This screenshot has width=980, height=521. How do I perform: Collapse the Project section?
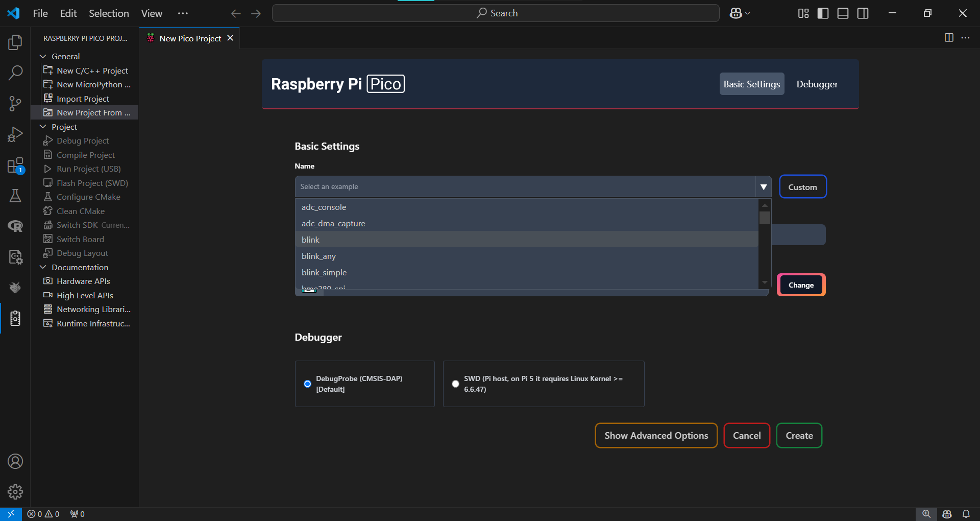pyautogui.click(x=43, y=127)
